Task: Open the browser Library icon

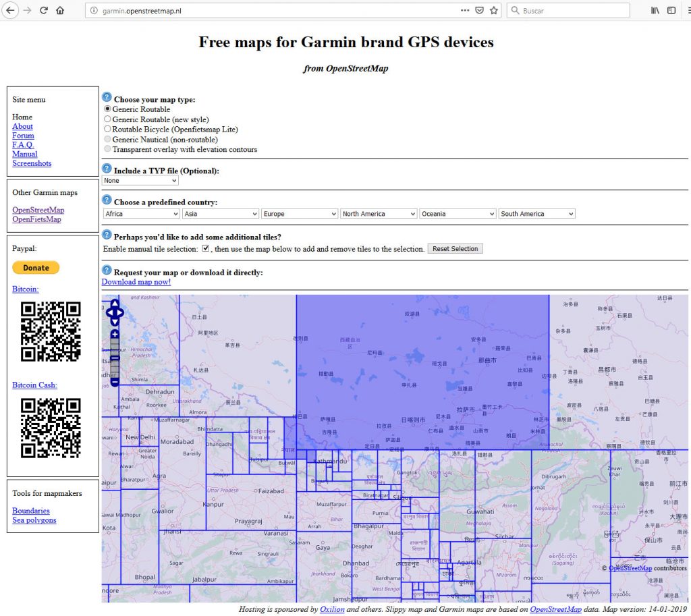Action: [655, 11]
